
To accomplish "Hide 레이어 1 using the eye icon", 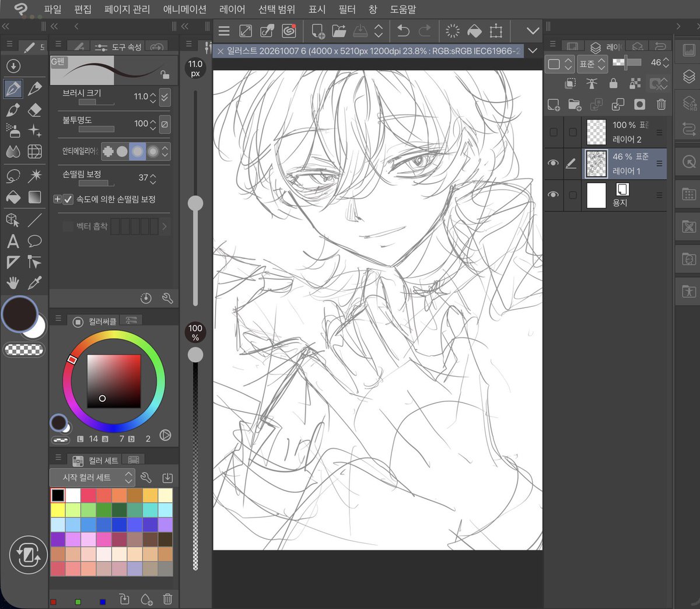I will (x=553, y=163).
